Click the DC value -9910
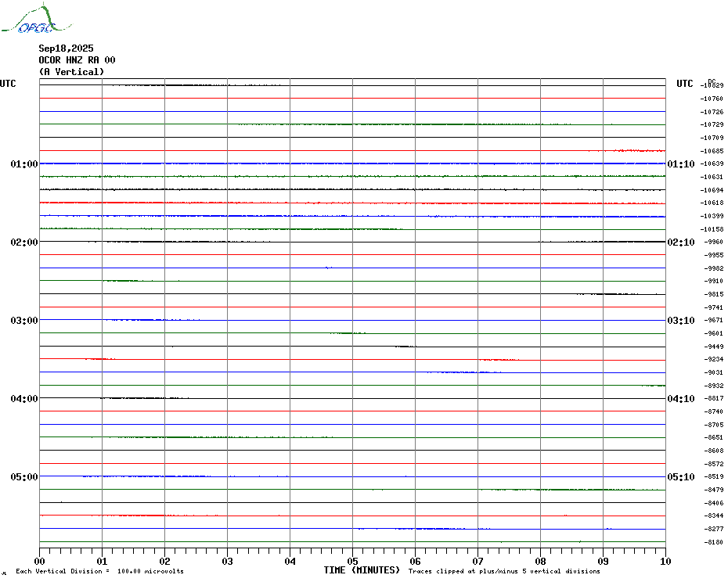Image resolution: width=728 pixels, height=582 pixels. [714, 282]
